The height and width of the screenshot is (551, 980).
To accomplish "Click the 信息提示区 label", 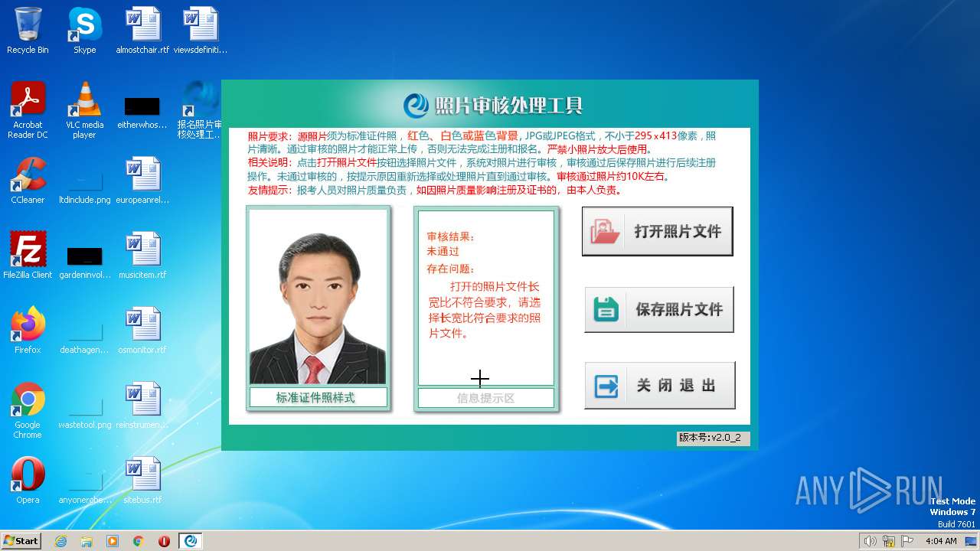I will click(x=485, y=398).
